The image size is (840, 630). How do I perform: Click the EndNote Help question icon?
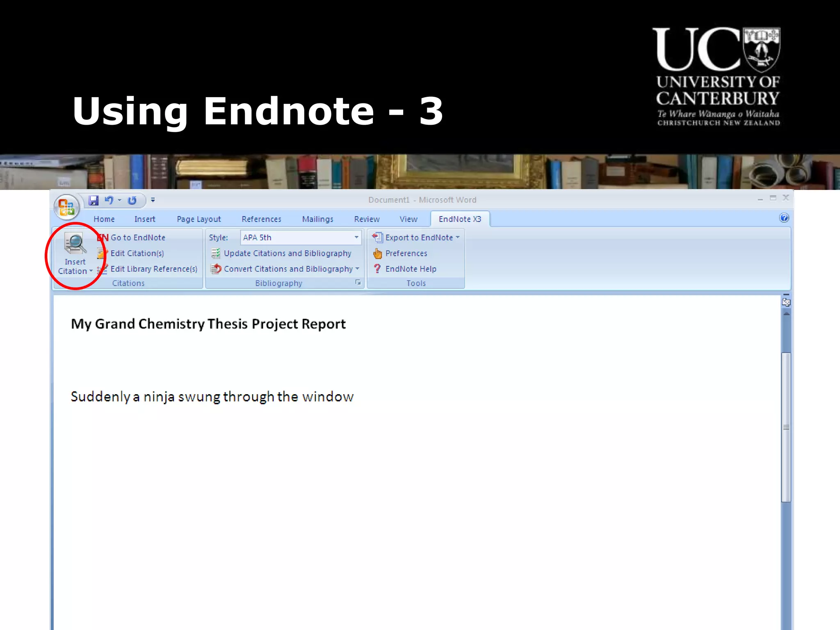tap(377, 269)
